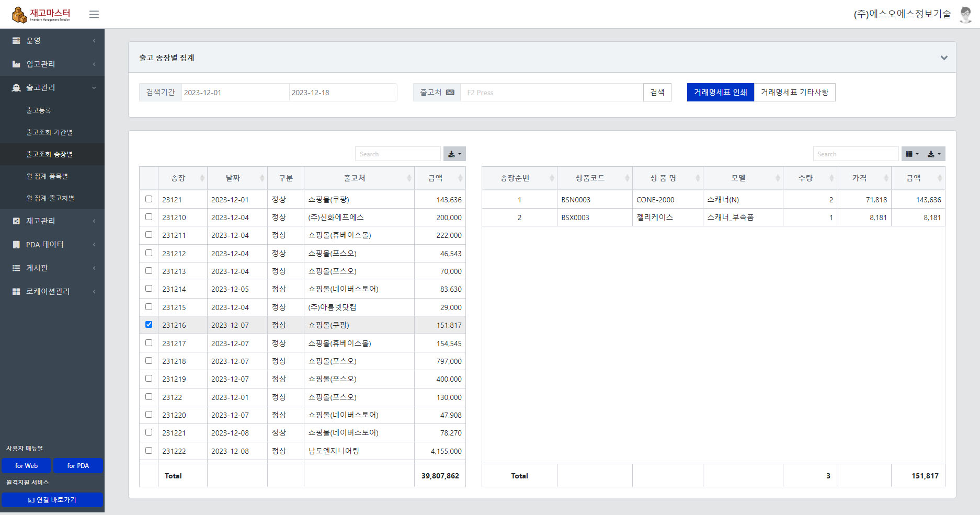Viewport: 980px width, 515px height.
Task: Open the 출고조회-송장별 submenu item
Action: (52, 154)
